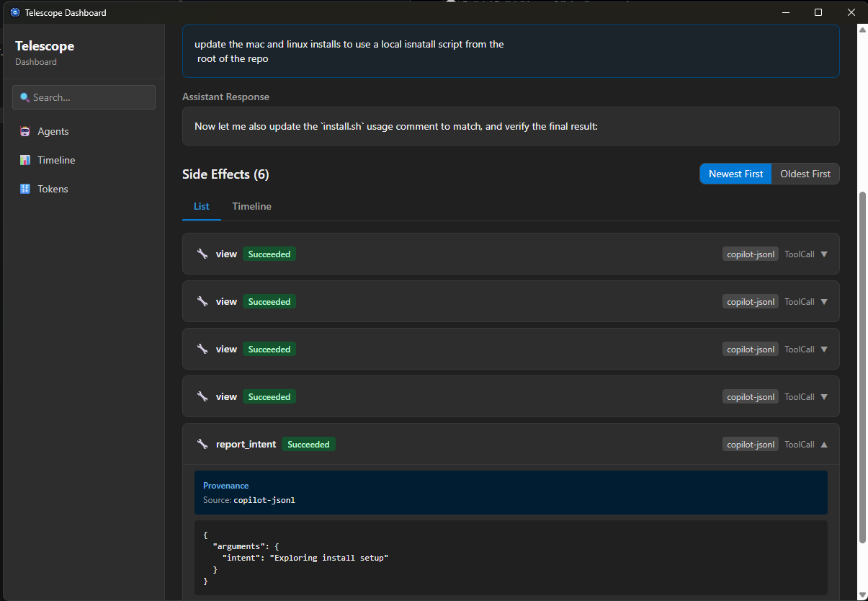Viewport: 868px width, 601px height.
Task: Click the copilot-jsonl badge on report_intent
Action: coord(750,444)
